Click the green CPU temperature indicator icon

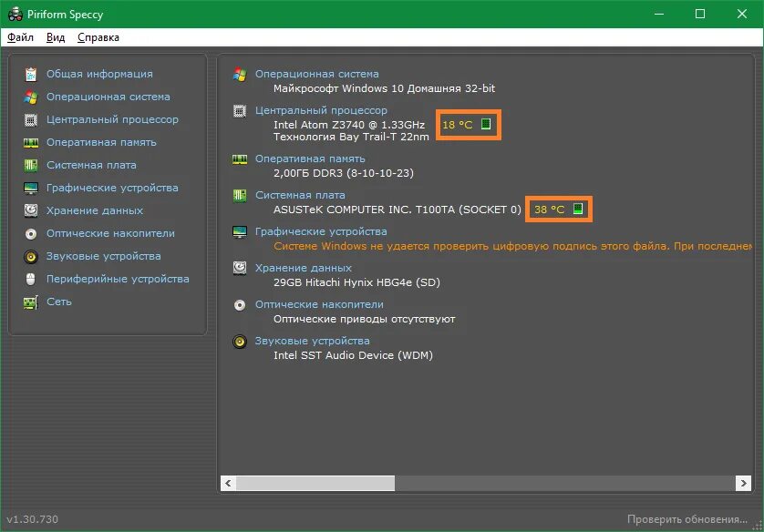point(486,124)
